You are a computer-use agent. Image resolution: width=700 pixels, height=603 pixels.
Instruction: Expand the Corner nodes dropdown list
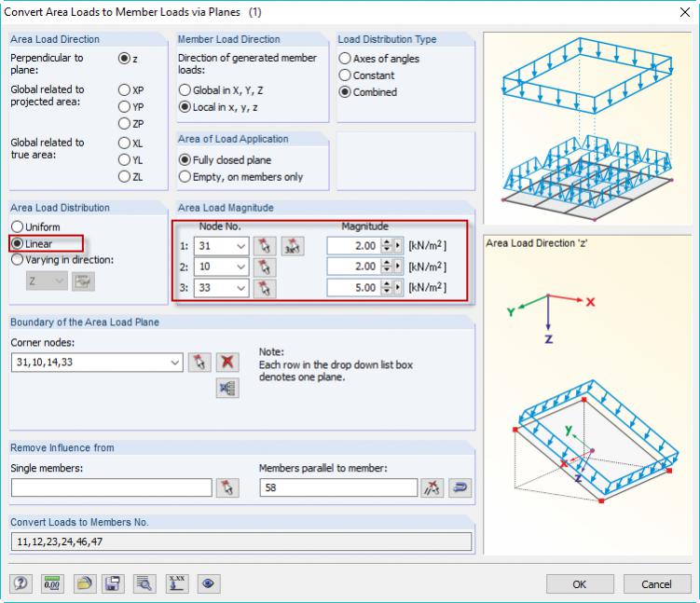click(x=175, y=363)
